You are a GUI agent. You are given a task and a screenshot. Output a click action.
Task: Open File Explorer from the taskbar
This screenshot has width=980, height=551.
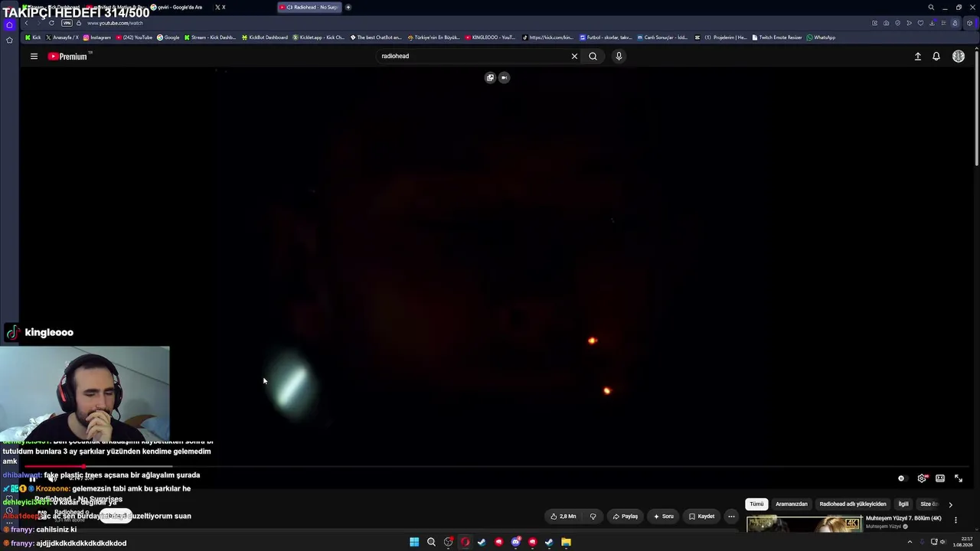tap(566, 542)
